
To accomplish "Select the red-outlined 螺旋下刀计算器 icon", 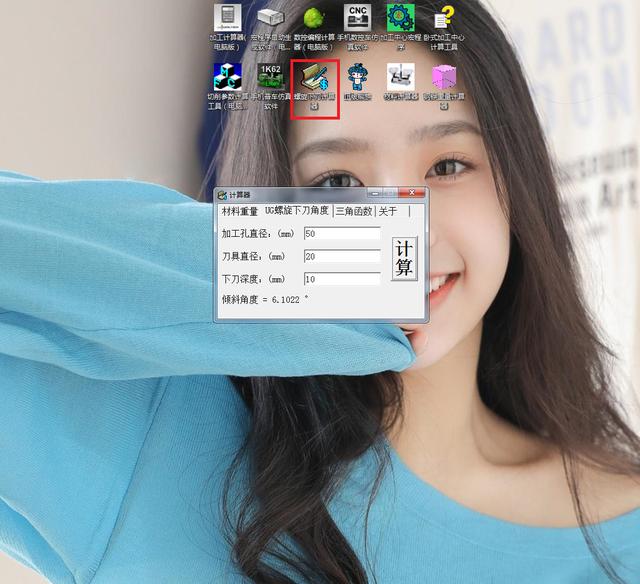I will [314, 77].
